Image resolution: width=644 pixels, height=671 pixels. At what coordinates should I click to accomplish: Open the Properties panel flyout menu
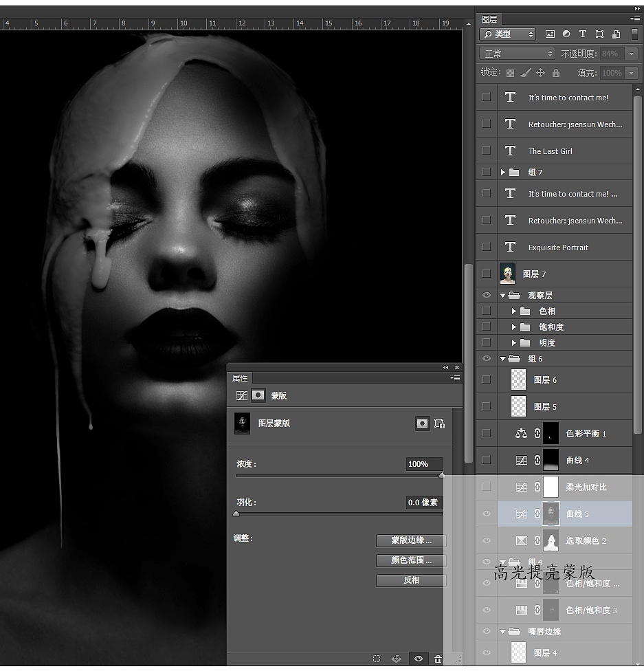(455, 378)
